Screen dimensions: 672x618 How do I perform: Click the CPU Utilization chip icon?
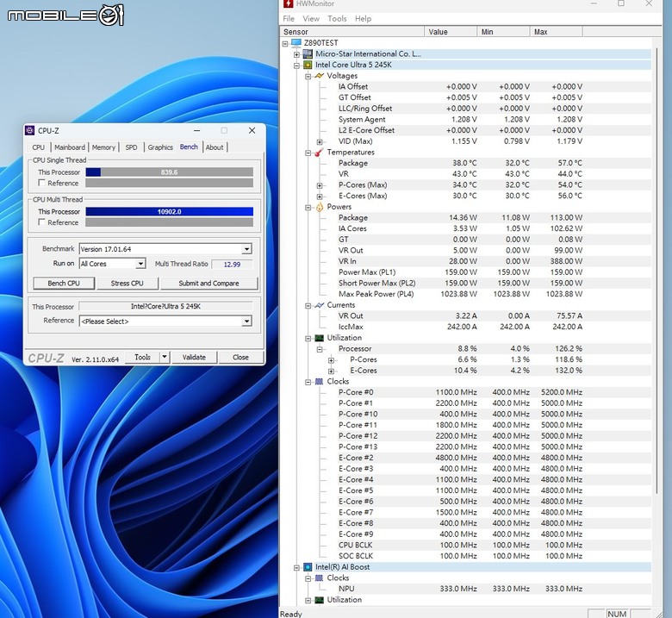[319, 338]
